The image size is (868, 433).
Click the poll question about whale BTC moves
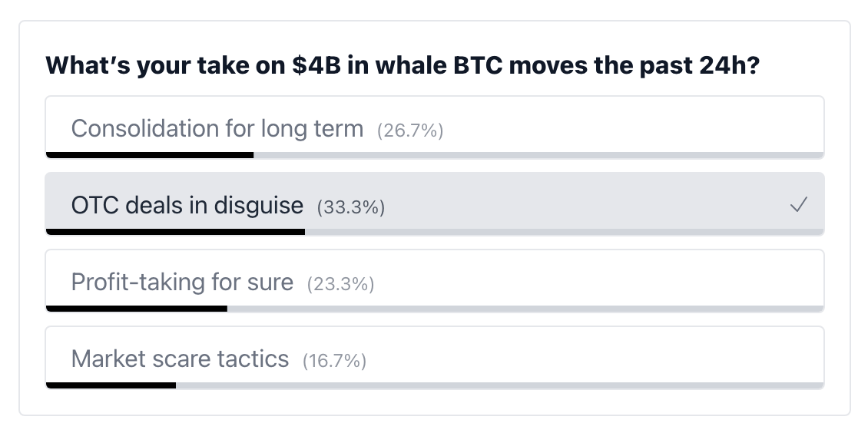403,65
